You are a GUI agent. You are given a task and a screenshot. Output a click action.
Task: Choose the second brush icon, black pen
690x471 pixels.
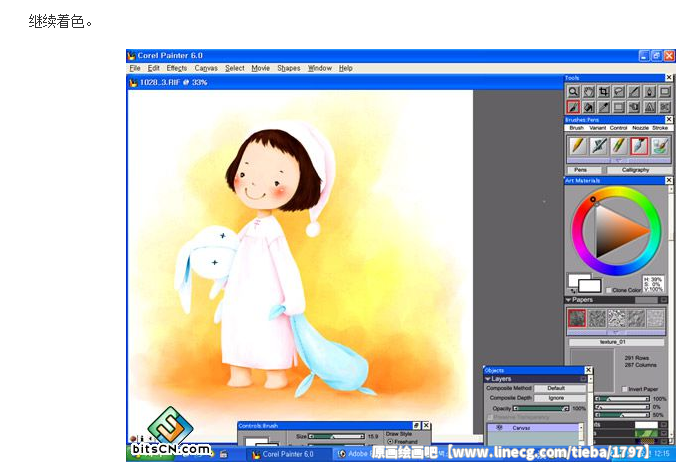coord(598,146)
